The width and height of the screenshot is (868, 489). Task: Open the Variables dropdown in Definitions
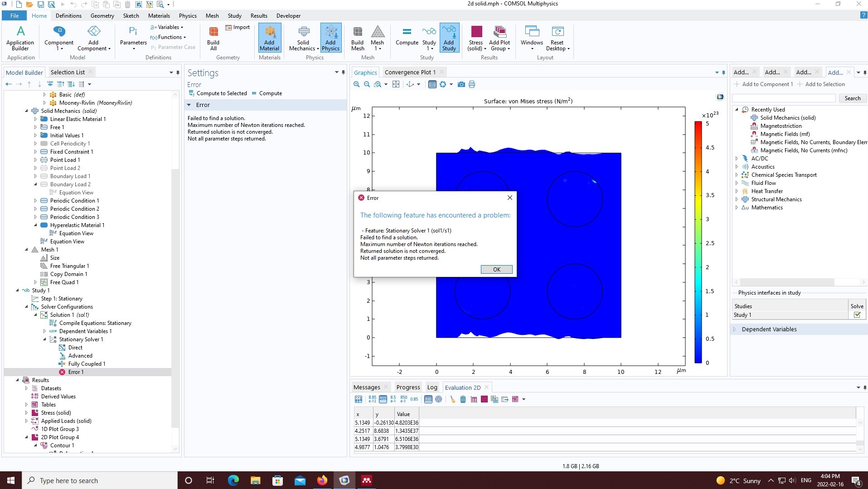click(167, 27)
